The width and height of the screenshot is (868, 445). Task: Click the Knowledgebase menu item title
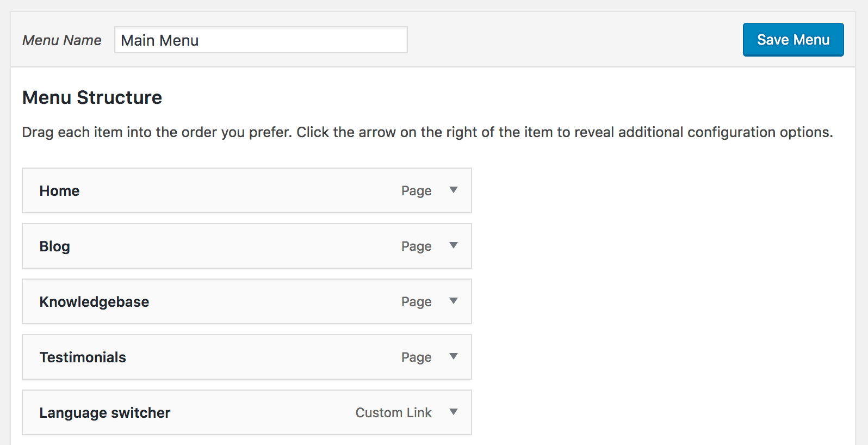[94, 302]
